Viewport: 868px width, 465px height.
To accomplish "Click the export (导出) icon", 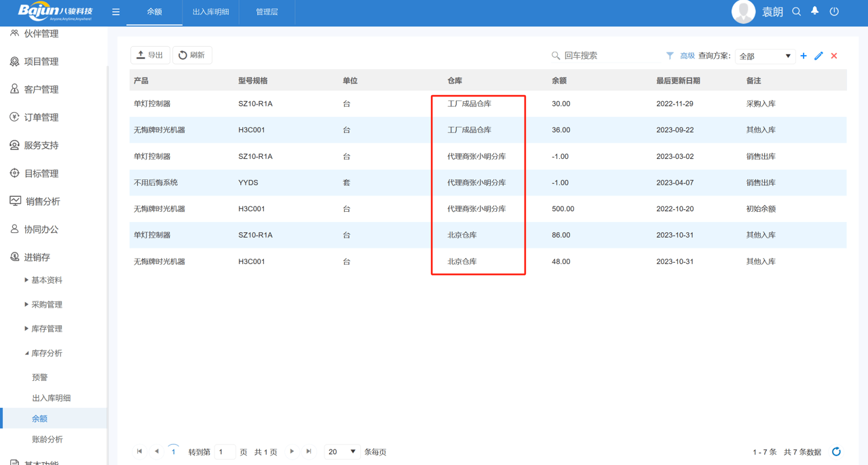I will tap(142, 55).
